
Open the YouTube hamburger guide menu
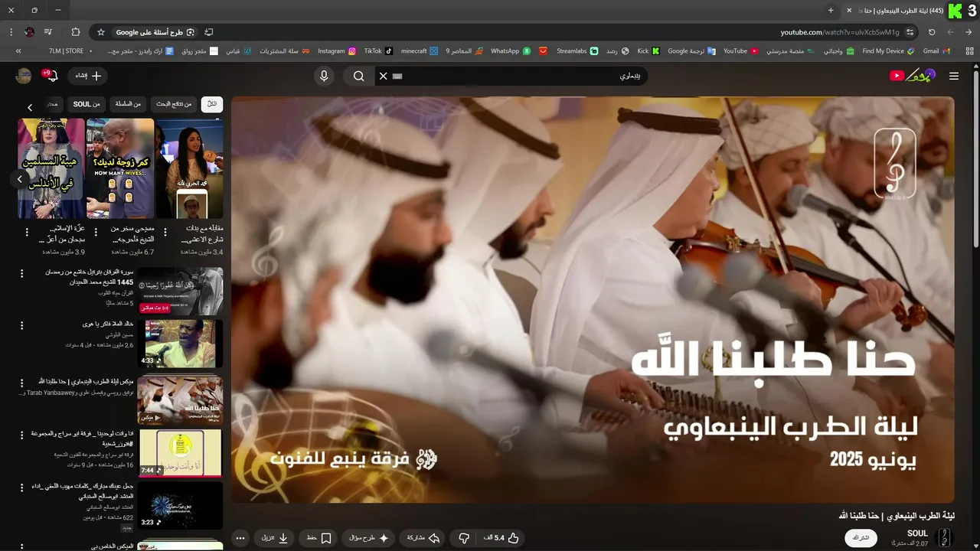(953, 76)
